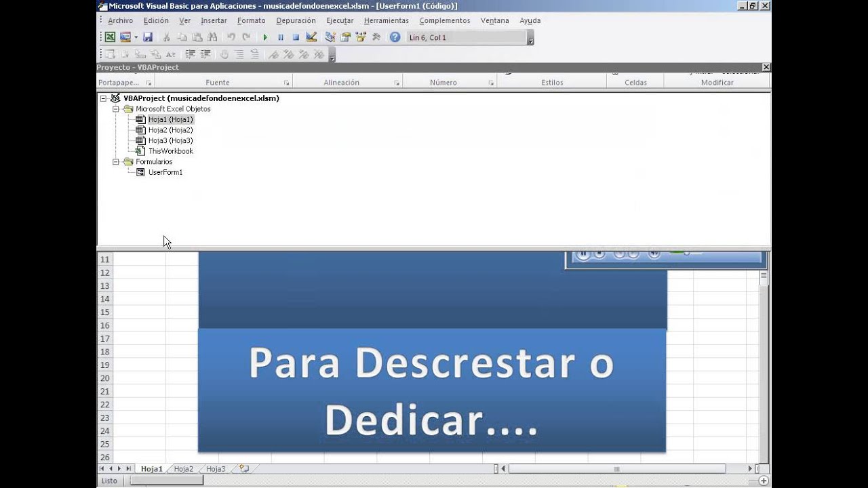The height and width of the screenshot is (488, 868).
Task: Click the zoom in plus button
Action: point(764,481)
